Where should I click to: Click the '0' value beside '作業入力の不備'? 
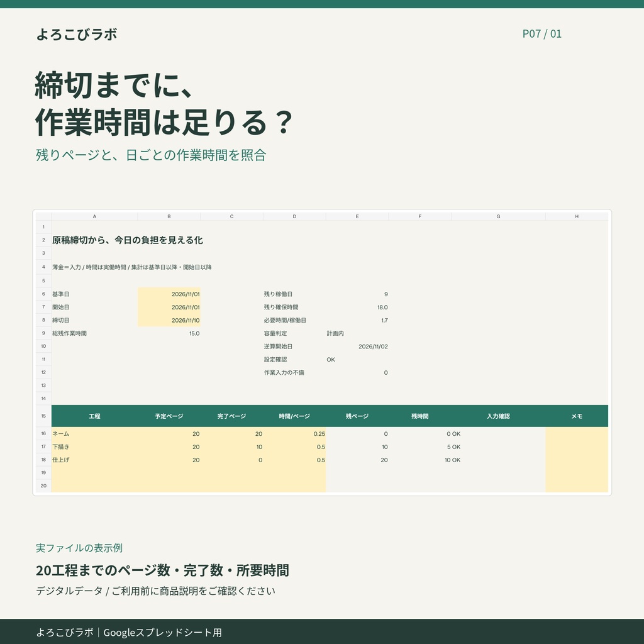(386, 373)
